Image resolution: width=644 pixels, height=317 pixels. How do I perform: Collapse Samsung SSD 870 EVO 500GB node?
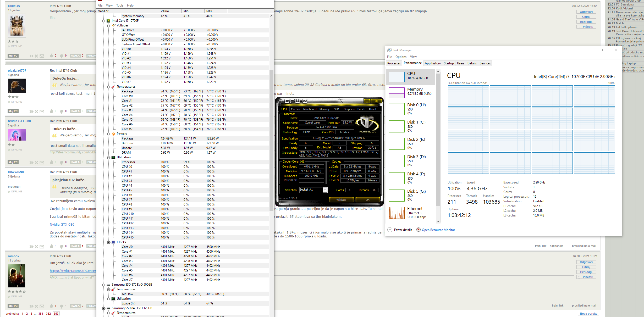click(103, 285)
